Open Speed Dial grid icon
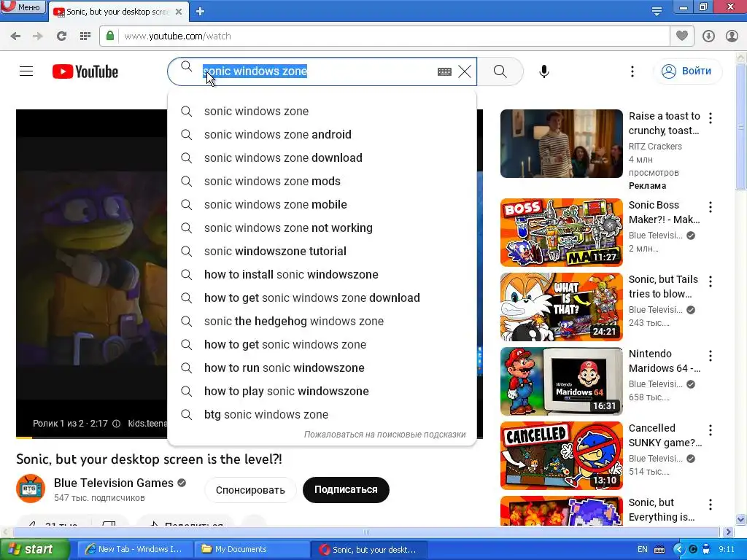The width and height of the screenshot is (747, 560). tap(85, 36)
